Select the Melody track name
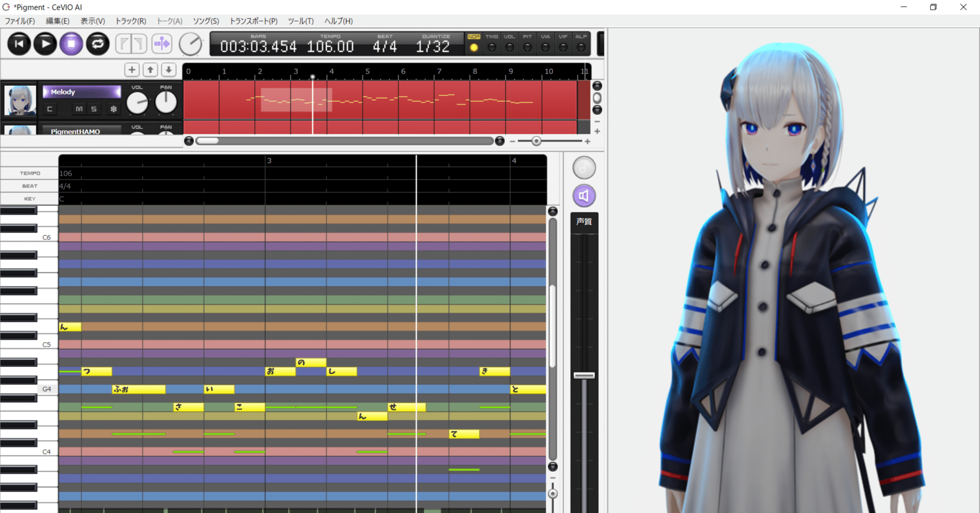This screenshot has height=513, width=980. [82, 92]
